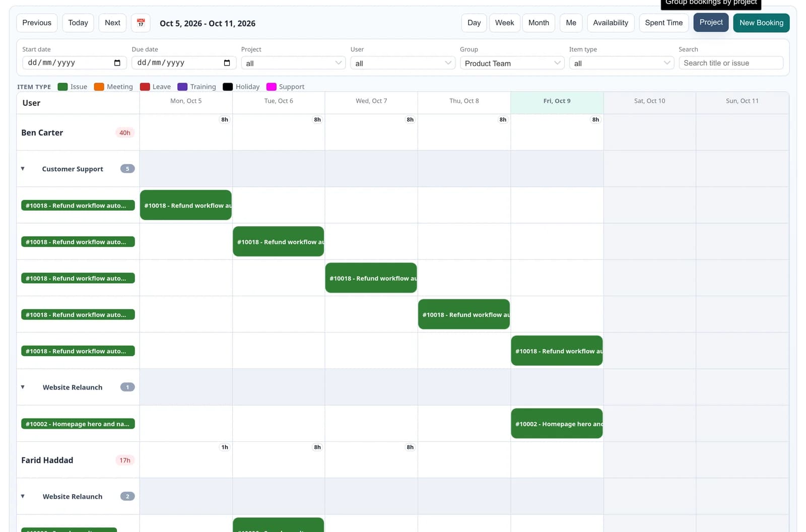Click Farid Haddad's 17h total badge
806x532 pixels.
(125, 460)
